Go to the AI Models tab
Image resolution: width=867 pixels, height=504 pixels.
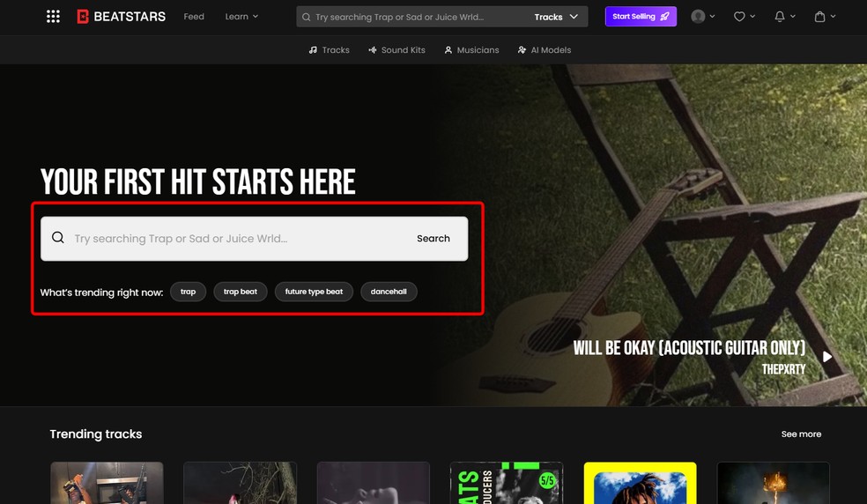[x=545, y=50]
